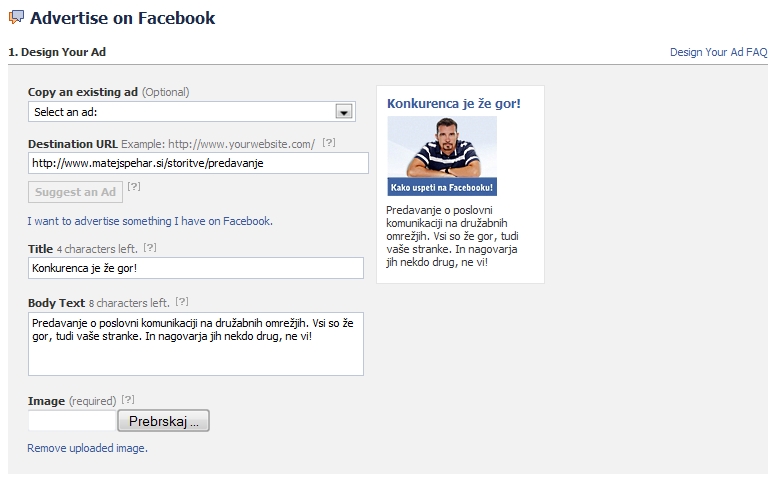772x477 pixels.
Task: Click the Kako uspeti na Facebooku! banner caption
Action: 442,187
